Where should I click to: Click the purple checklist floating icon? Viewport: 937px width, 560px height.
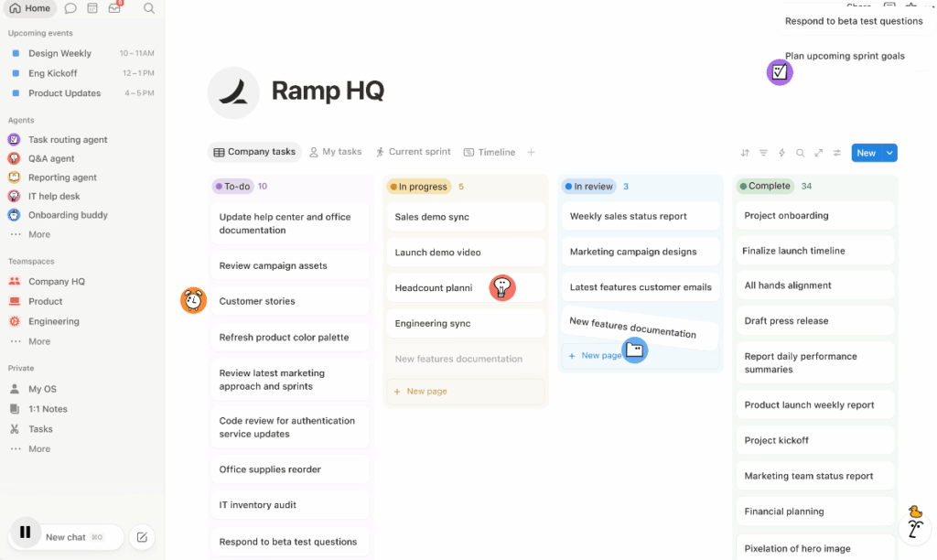(780, 72)
